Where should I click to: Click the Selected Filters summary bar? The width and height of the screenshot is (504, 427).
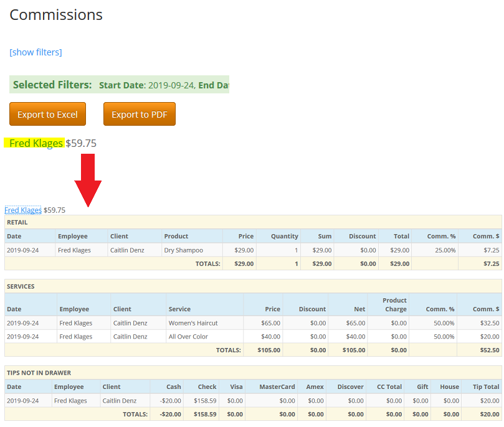(x=120, y=85)
